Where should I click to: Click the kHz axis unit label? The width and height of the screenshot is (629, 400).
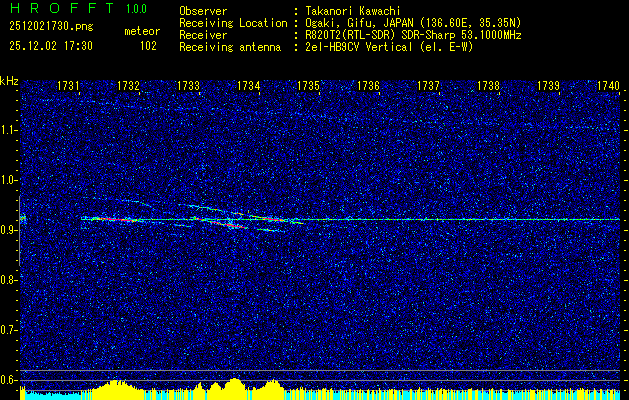coord(9,81)
